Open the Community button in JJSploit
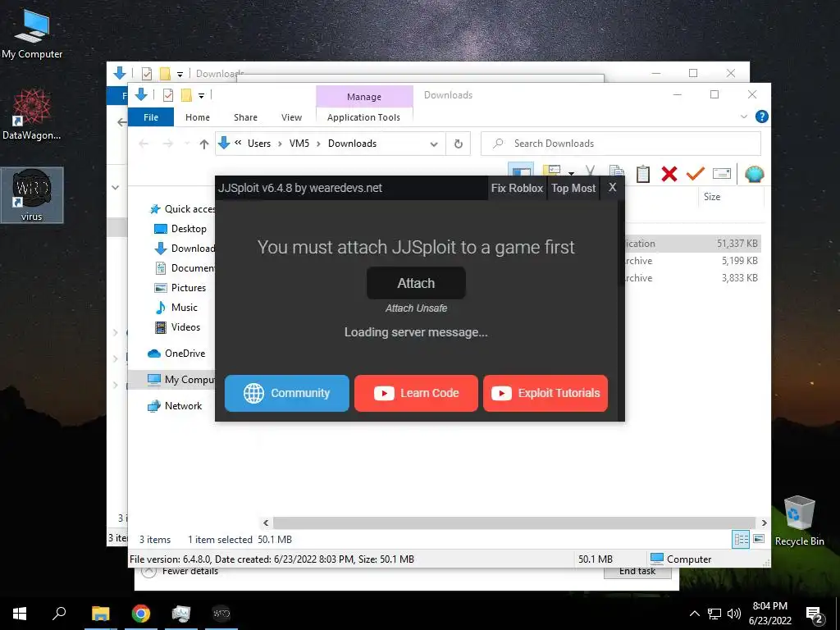The width and height of the screenshot is (840, 630). 286,393
